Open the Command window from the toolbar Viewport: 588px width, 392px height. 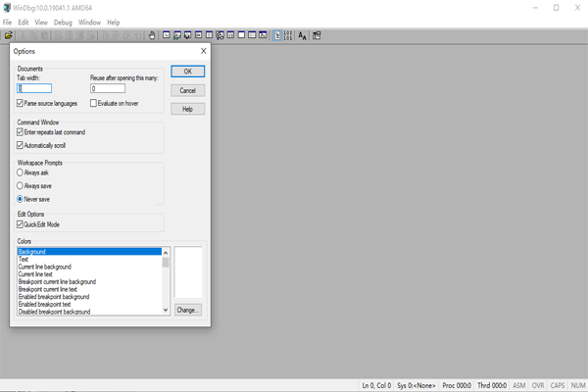pos(167,35)
